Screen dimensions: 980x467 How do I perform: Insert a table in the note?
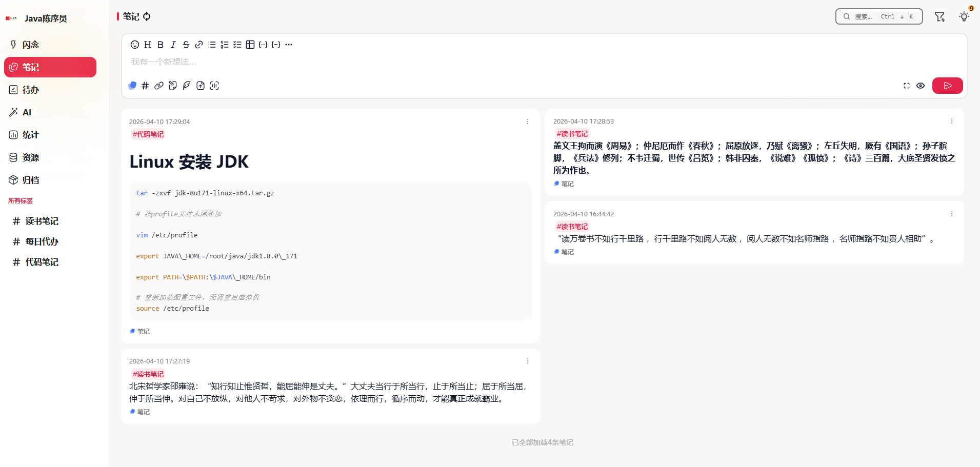[250, 45]
